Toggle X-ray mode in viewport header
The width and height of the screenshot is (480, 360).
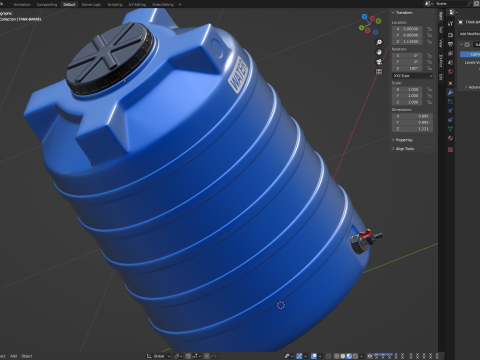click(x=328, y=356)
